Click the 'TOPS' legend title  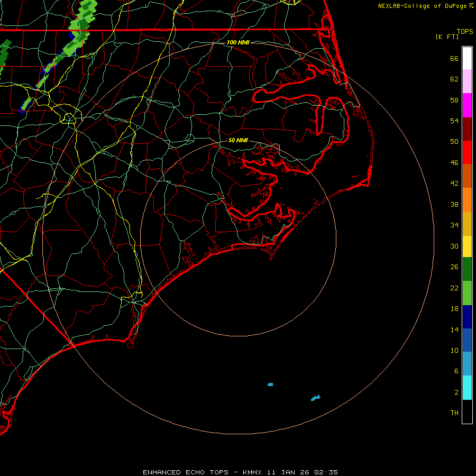click(x=465, y=32)
